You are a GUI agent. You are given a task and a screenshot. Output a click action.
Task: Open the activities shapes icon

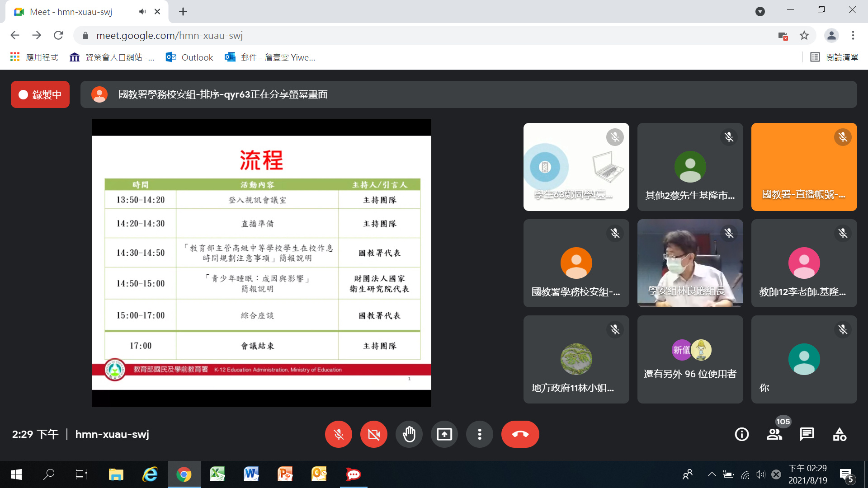[840, 434]
